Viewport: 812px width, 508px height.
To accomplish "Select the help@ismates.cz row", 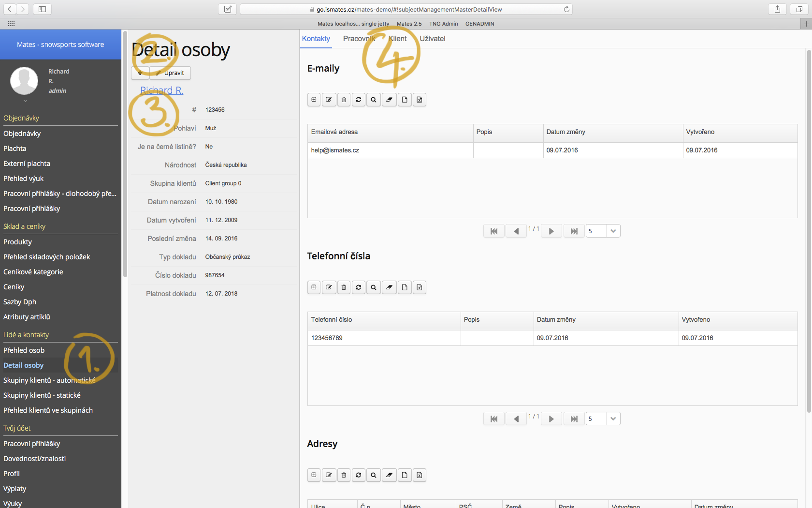I will click(552, 150).
